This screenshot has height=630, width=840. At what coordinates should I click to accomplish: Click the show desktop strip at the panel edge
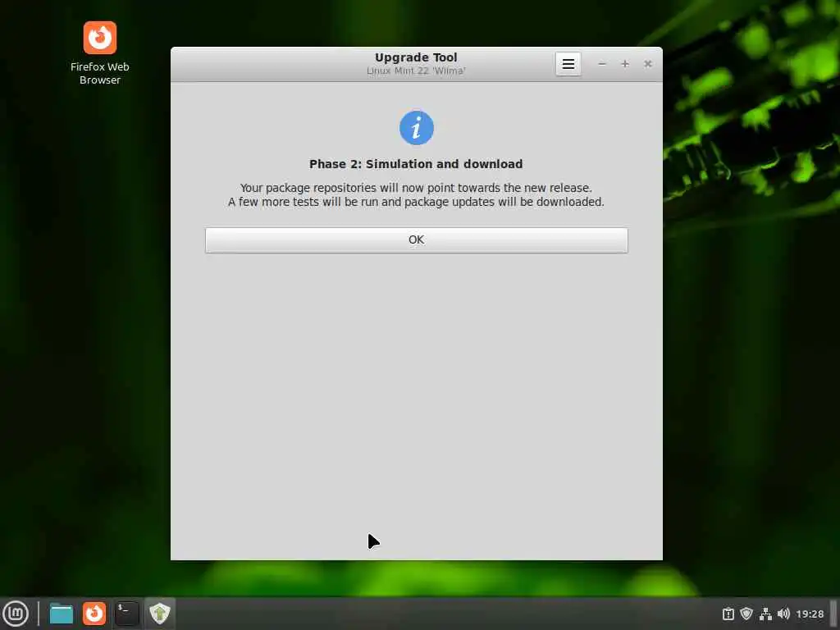pyautogui.click(x=834, y=614)
